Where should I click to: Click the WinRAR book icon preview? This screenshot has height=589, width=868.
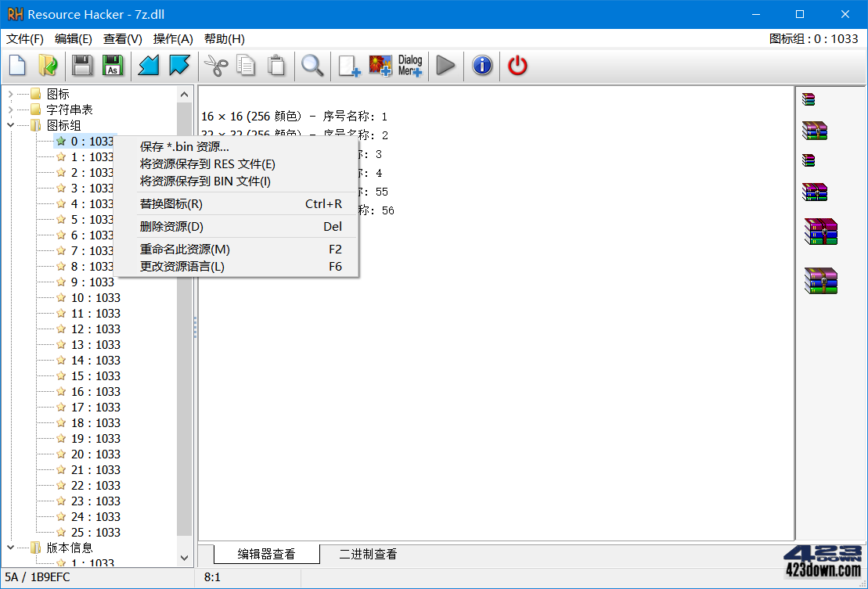pyautogui.click(x=808, y=99)
